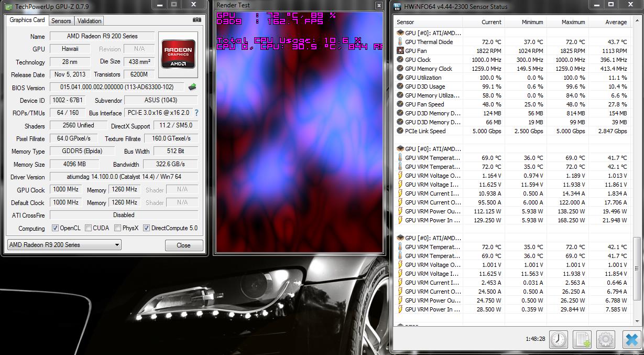Click the GPU Clock 1000 MHz field
644x355 pixels.
(66, 190)
